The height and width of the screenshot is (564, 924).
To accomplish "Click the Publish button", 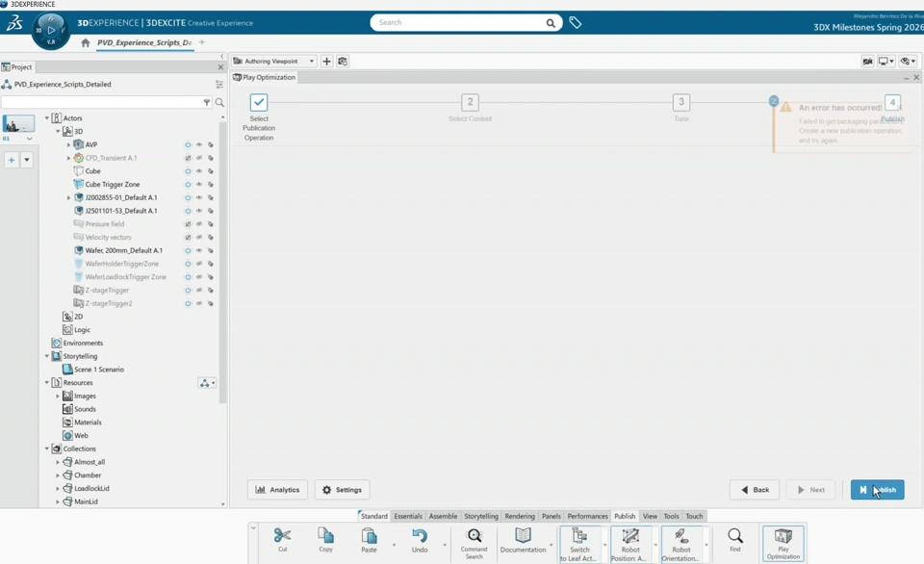I will tap(877, 490).
